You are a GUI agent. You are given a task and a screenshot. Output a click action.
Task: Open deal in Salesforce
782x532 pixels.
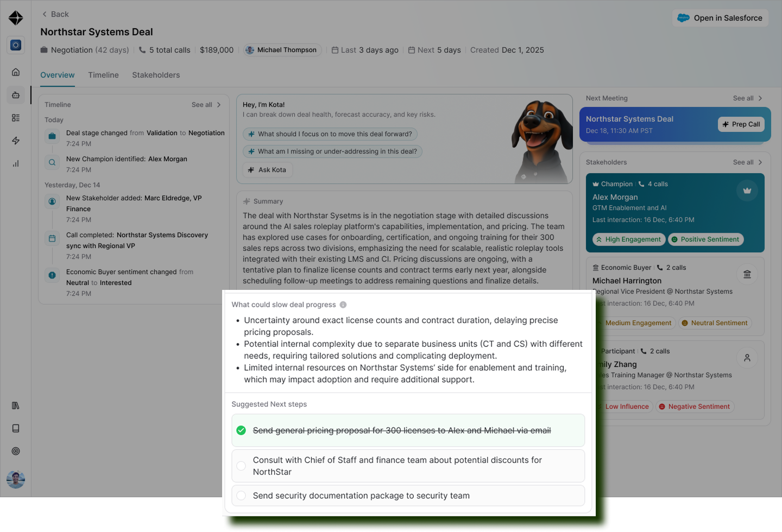tap(720, 18)
